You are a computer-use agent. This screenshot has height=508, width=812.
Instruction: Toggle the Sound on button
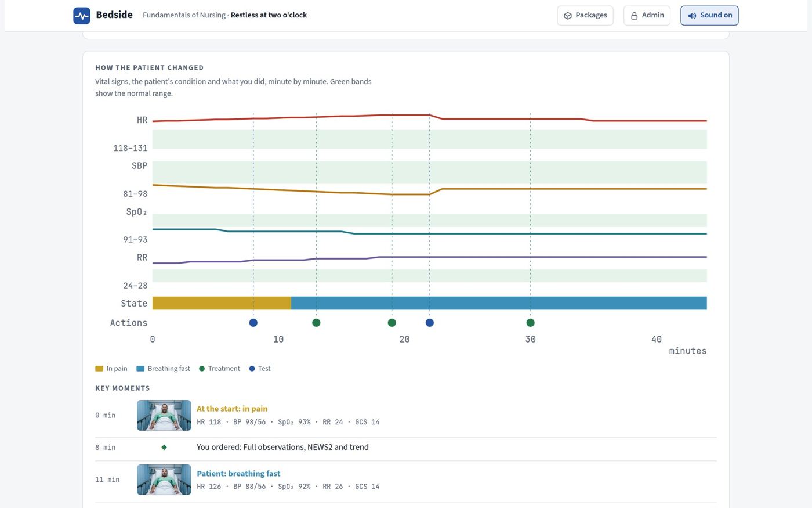click(709, 16)
